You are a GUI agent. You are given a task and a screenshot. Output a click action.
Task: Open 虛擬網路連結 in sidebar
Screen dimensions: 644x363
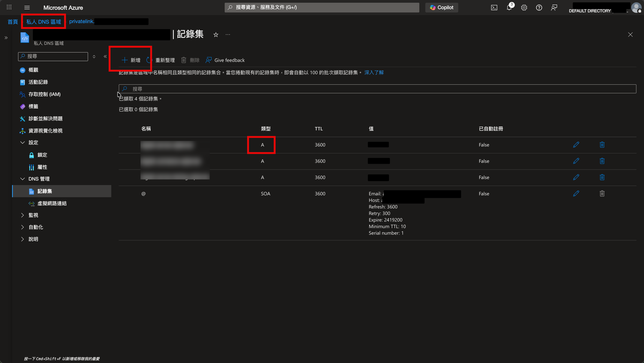coord(52,203)
